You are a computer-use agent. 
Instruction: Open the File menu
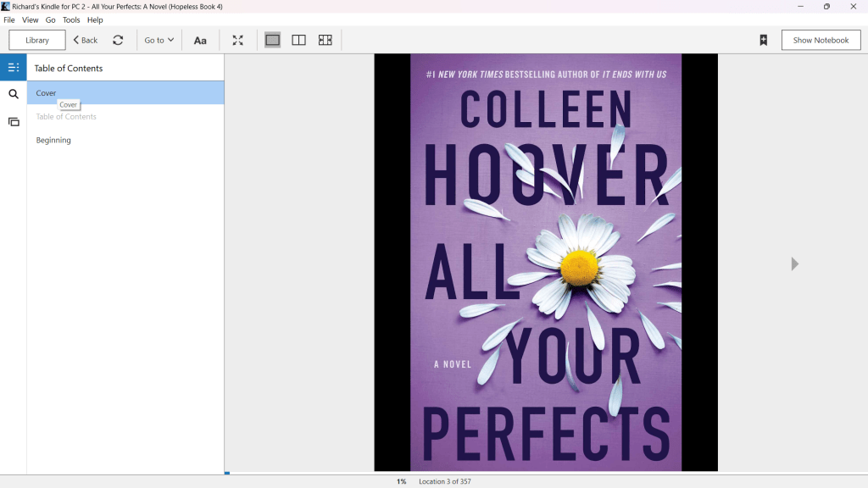point(9,19)
